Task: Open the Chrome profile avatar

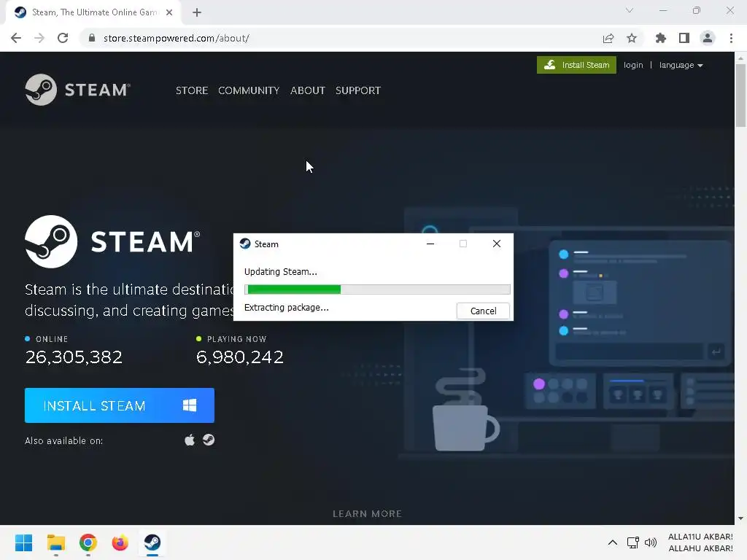Action: coord(708,38)
